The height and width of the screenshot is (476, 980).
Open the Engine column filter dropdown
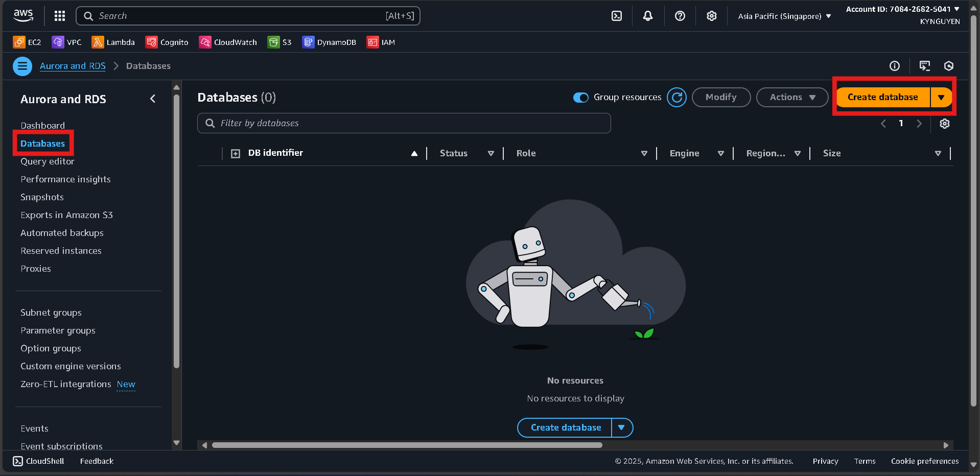coord(720,153)
